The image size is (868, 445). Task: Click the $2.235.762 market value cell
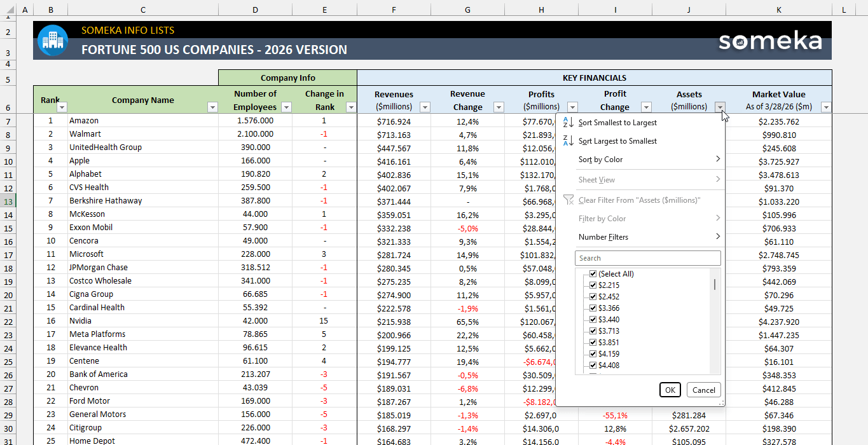pyautogui.click(x=779, y=121)
